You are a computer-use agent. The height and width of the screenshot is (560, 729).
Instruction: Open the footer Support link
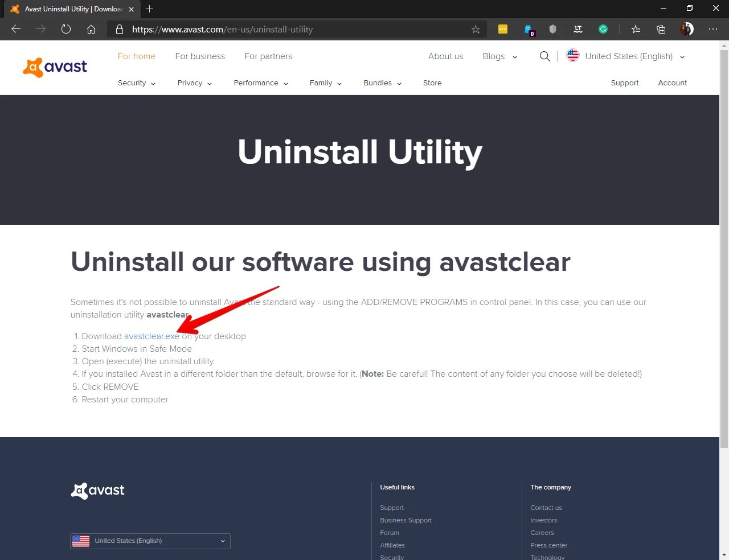(392, 508)
